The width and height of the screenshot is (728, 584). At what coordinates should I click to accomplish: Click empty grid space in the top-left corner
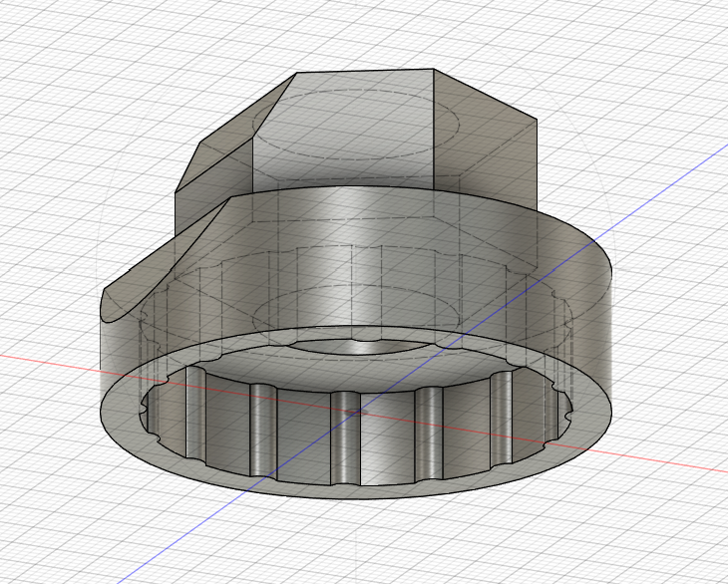click(x=40, y=40)
